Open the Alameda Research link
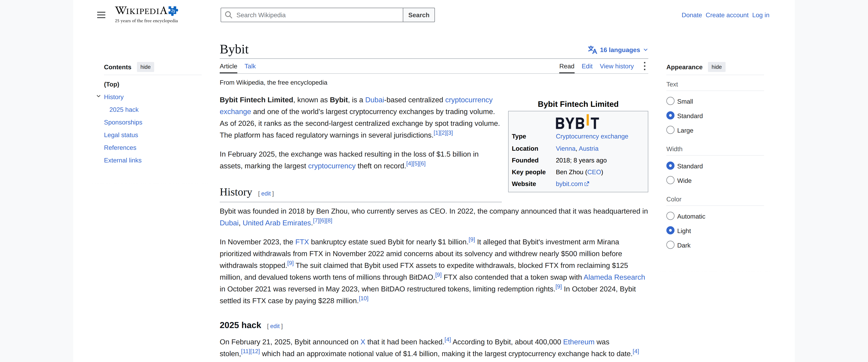 pyautogui.click(x=614, y=277)
